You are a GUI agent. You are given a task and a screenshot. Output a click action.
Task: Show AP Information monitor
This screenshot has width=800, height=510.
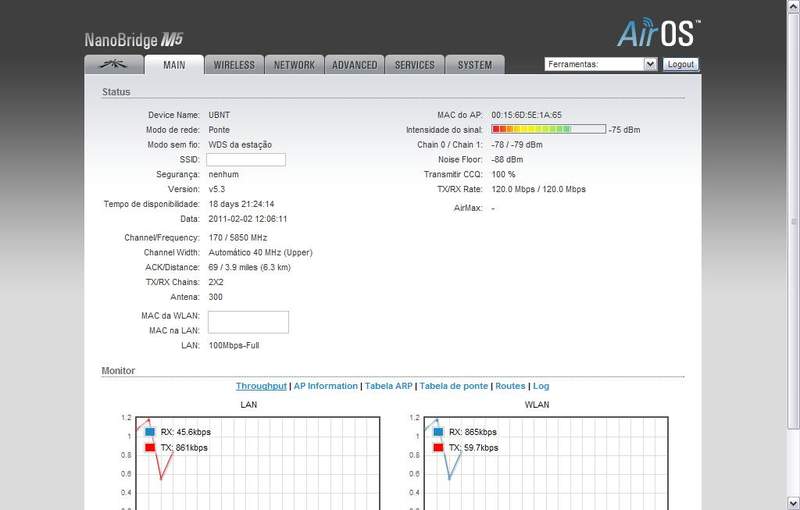tap(326, 386)
